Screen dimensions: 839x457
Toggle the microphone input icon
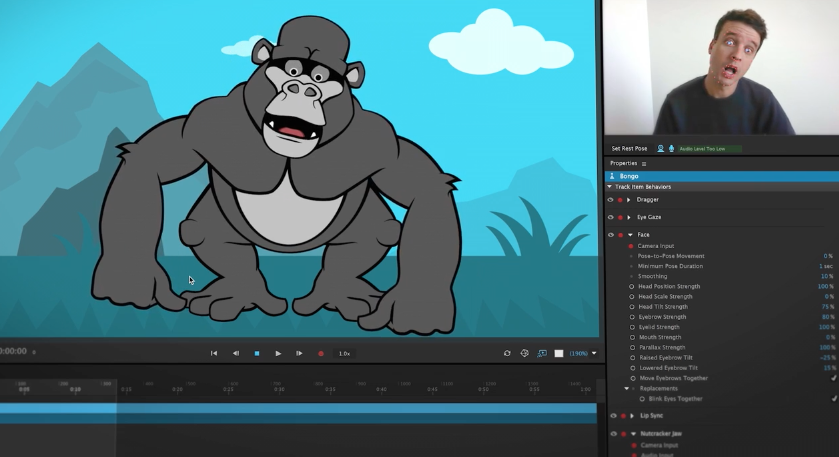click(x=671, y=149)
